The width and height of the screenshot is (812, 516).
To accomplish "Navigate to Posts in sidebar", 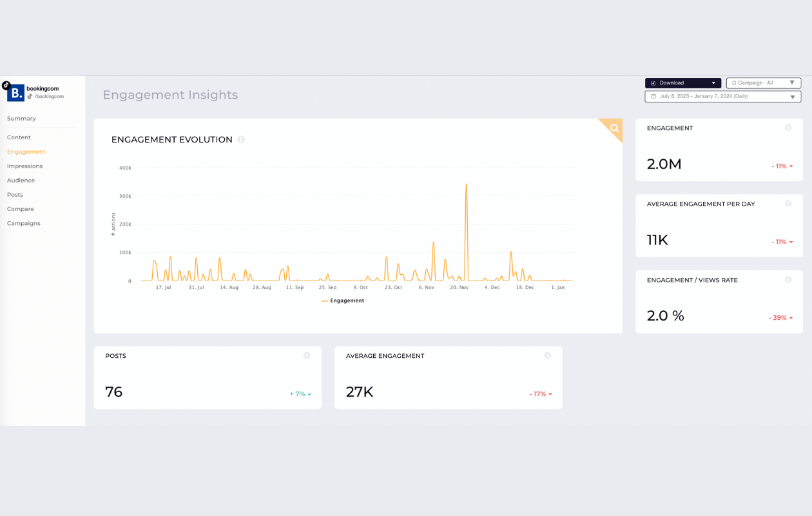I will coord(15,195).
